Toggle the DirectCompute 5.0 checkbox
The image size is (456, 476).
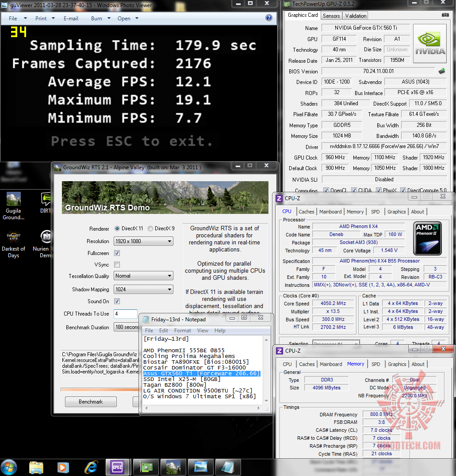tap(403, 190)
